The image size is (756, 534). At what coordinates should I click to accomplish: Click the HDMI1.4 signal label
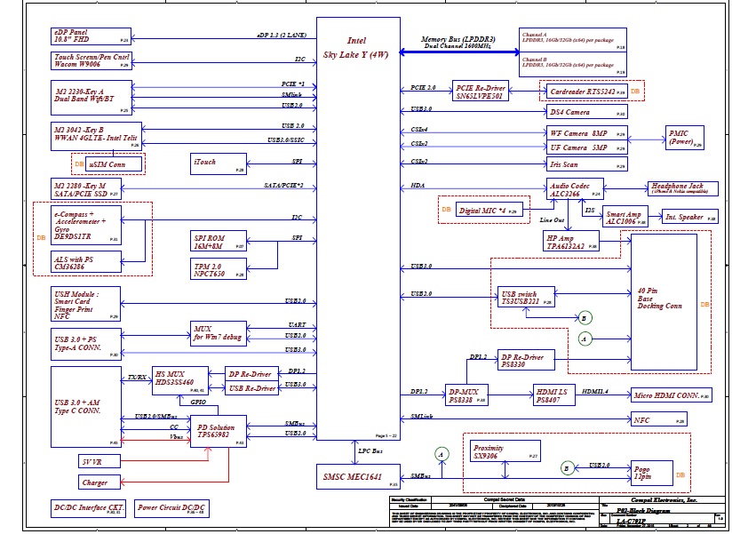[595, 391]
